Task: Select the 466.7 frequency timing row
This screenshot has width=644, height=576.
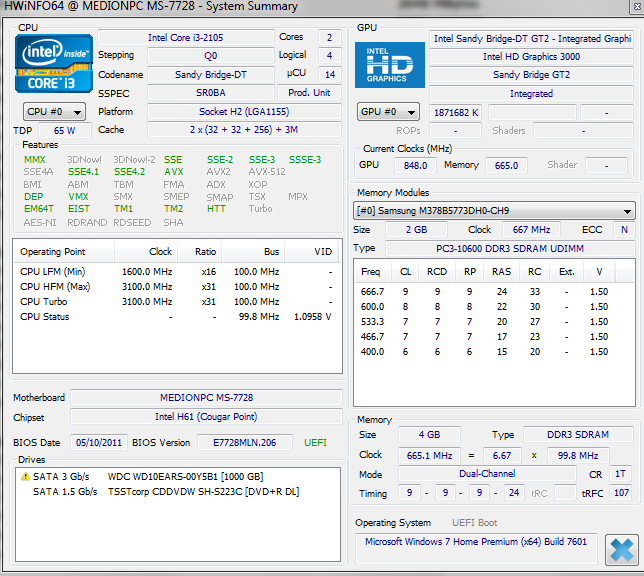Action: [494, 337]
